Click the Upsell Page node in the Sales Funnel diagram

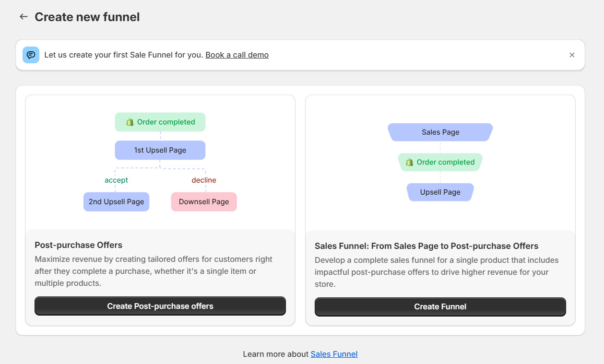tap(440, 192)
